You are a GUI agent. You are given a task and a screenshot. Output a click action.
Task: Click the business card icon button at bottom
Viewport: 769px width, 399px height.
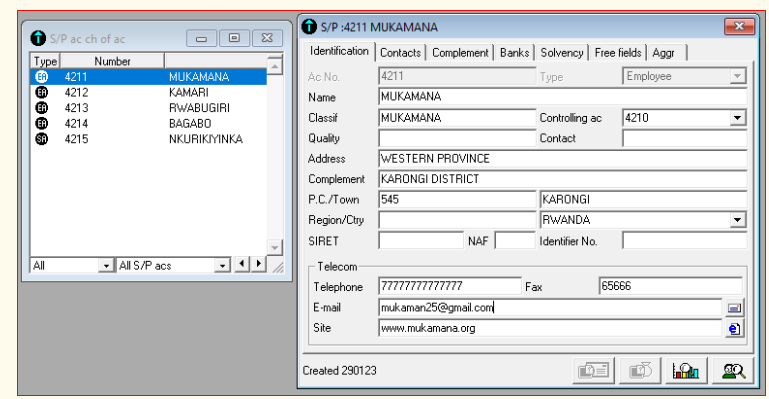(x=593, y=371)
